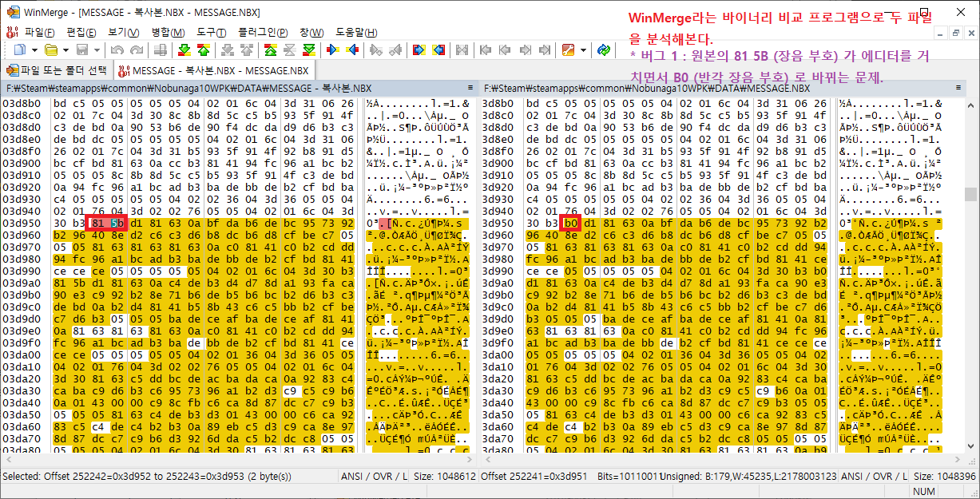This screenshot has height=499, width=980.
Task: Click the New document toolbar icon
Action: [20, 50]
